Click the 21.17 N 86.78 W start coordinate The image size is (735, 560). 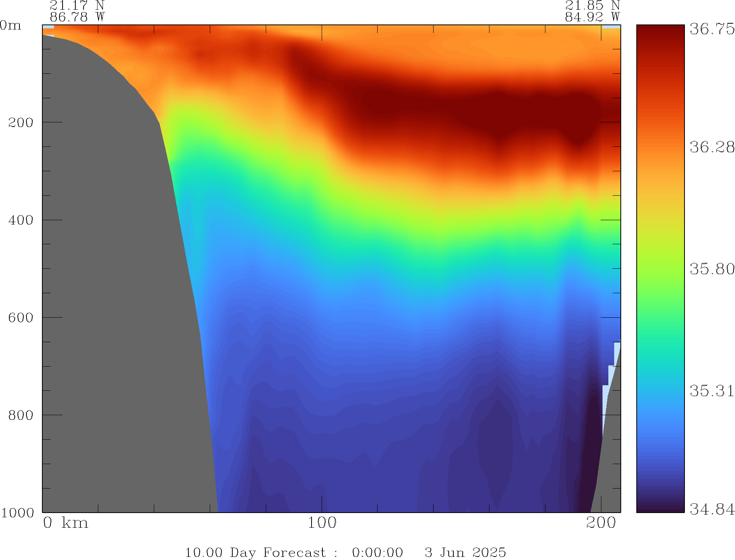(77, 11)
